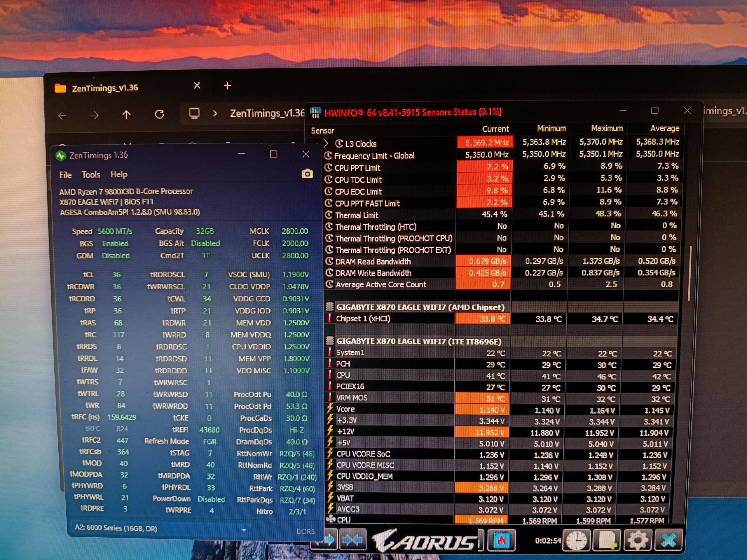Screen dimensions: 747x560
Task: Expand breadcrumb chevron before ZenTimings_v1.36
Action: click(215, 113)
